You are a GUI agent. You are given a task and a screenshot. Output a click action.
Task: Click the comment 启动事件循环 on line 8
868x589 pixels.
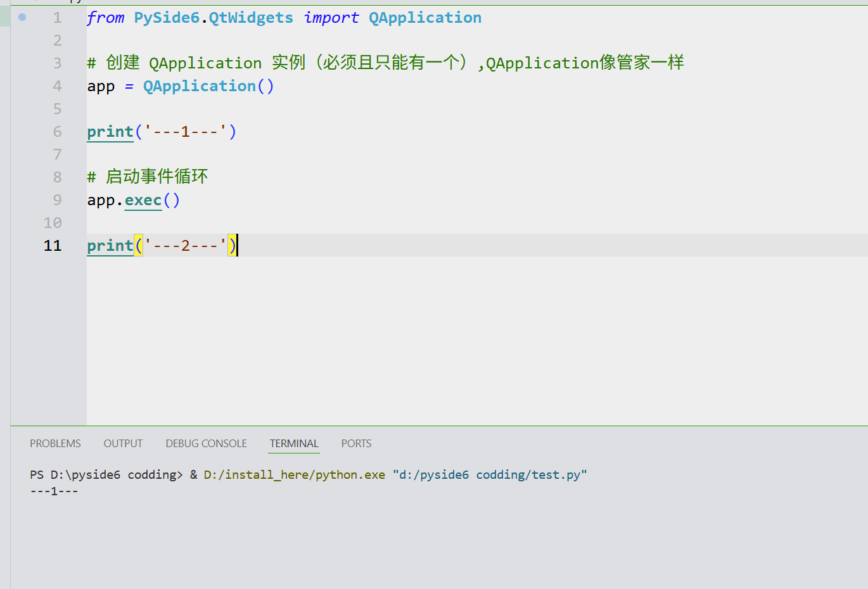pos(168,177)
